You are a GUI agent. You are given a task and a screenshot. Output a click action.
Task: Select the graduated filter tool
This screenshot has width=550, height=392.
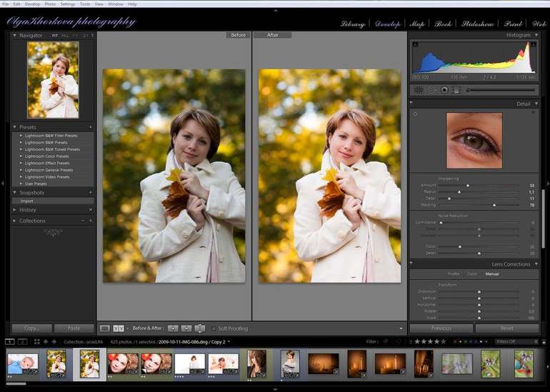click(456, 90)
